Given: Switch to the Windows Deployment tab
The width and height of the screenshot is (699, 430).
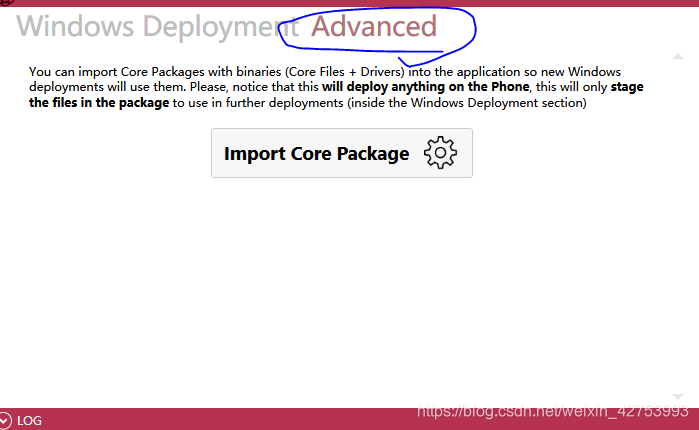Looking at the screenshot, I should click(158, 27).
